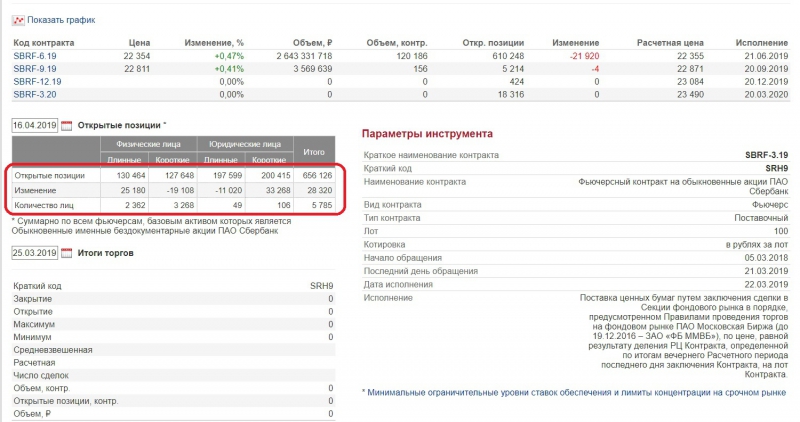Click the chart icon beside Показать график

tap(18, 20)
